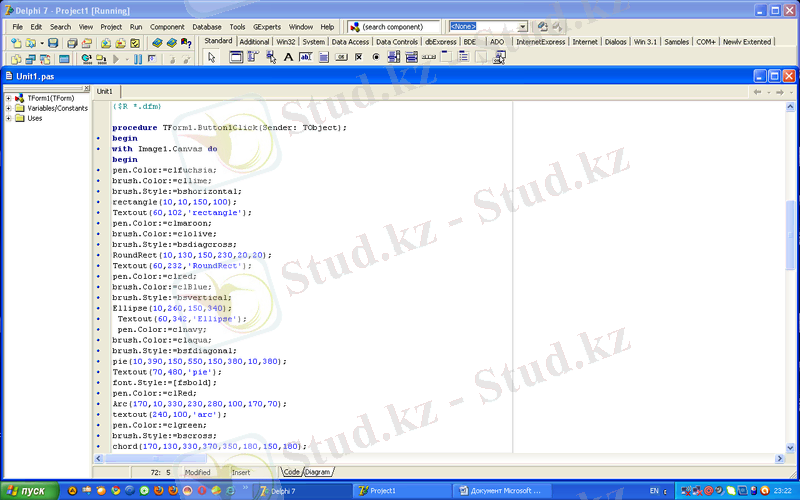Pick the Frames component in the palette
This screenshot has height=500, width=800.
(x=236, y=57)
